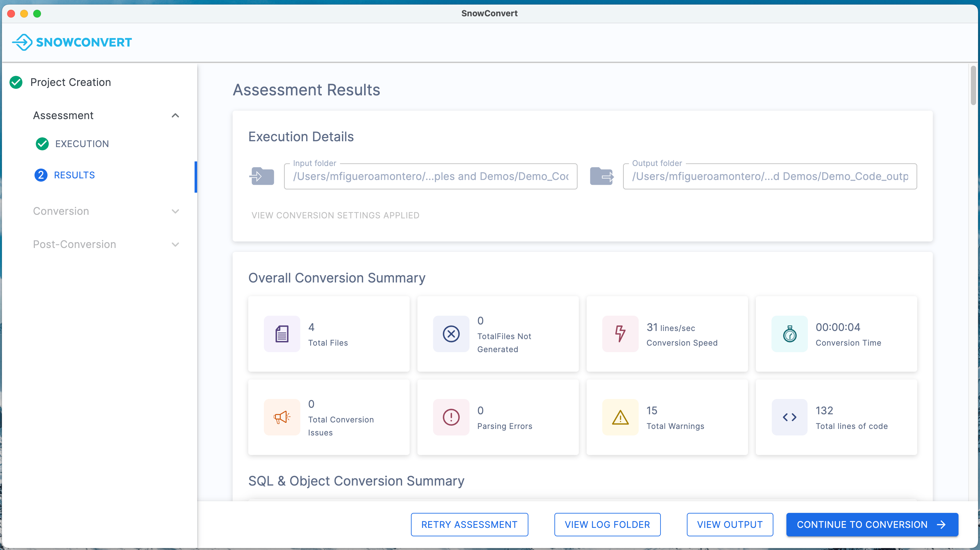This screenshot has width=980, height=550.
Task: Click the Conversion Time stopwatch icon
Action: coord(789,334)
